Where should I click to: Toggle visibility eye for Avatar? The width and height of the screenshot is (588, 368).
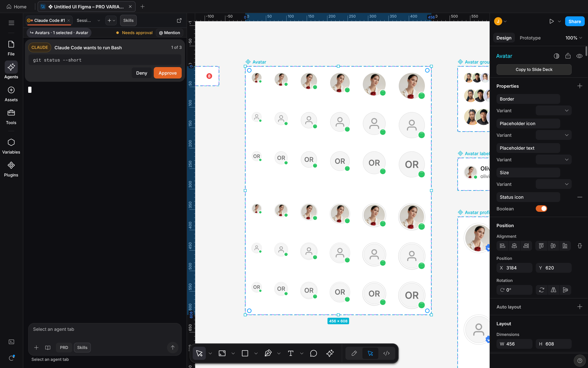pyautogui.click(x=579, y=56)
